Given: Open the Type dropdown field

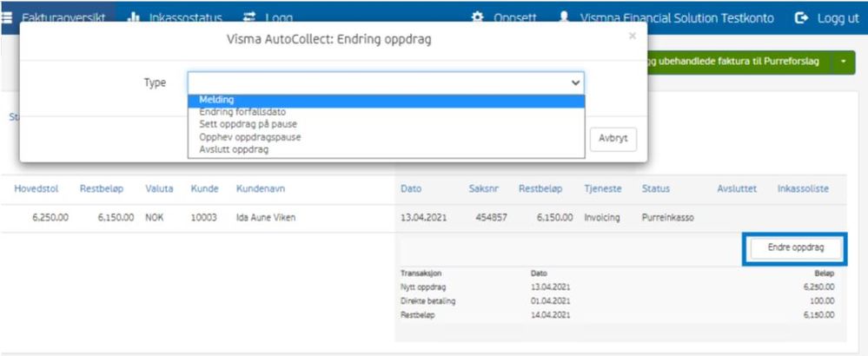Looking at the screenshot, I should 386,82.
